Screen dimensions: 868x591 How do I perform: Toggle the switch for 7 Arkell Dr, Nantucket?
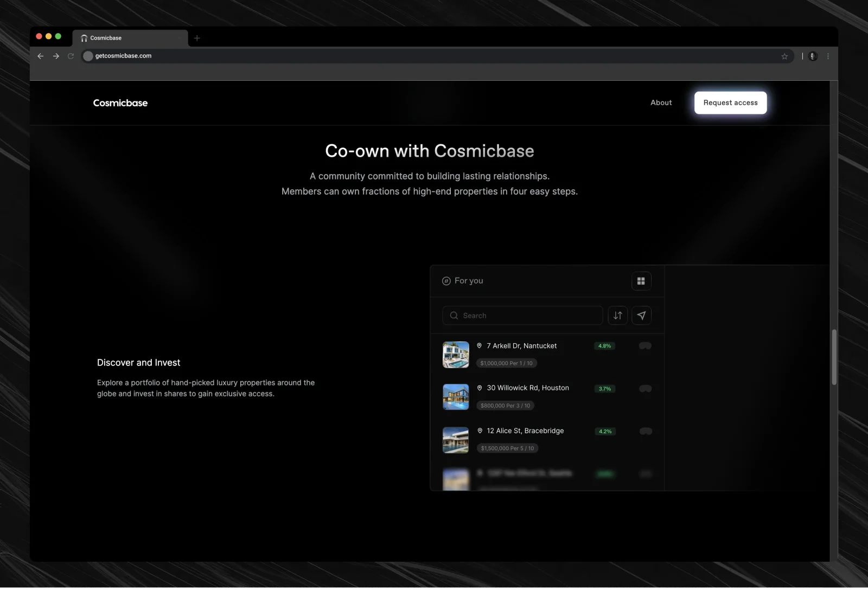(x=645, y=346)
